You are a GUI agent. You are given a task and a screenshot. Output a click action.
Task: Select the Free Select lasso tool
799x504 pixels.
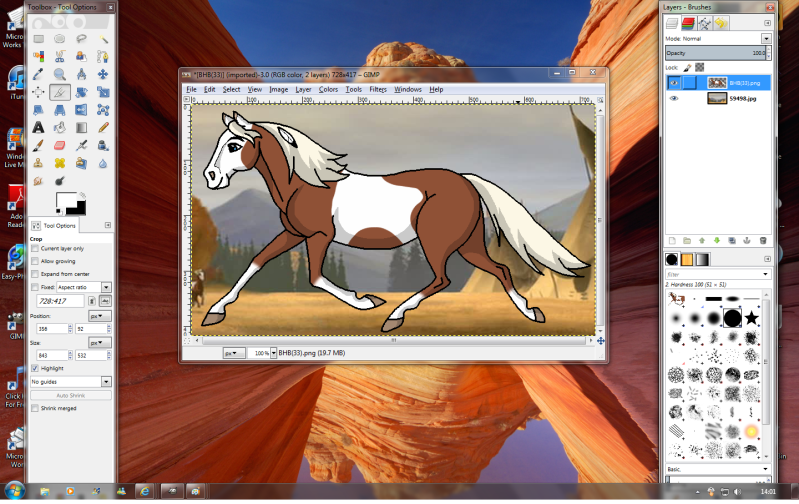pos(81,39)
